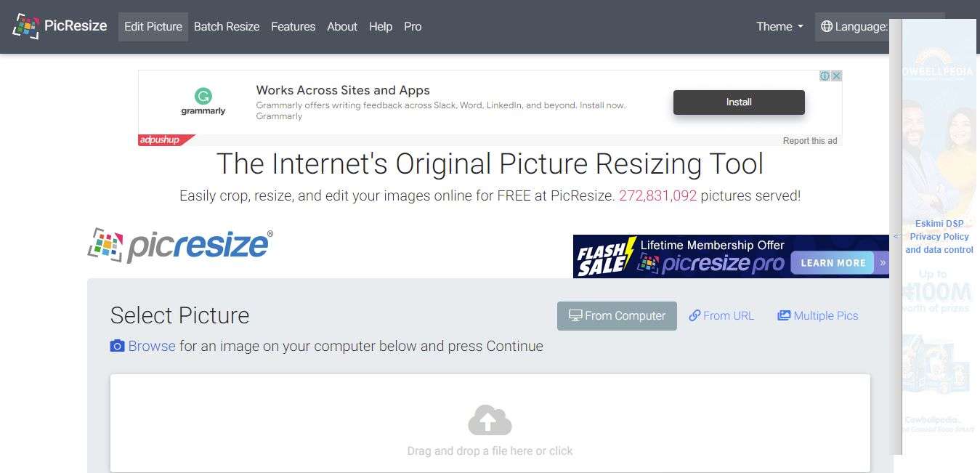The image size is (980, 473).
Task: Collapse the sidebar ad with the left chevron
Action: (x=895, y=236)
